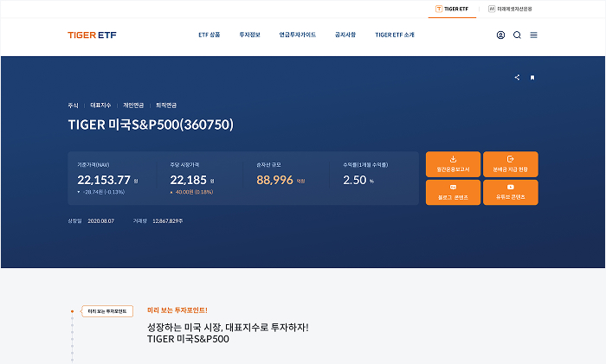Click the price change text 40.00원 (0.18%)

(195, 192)
